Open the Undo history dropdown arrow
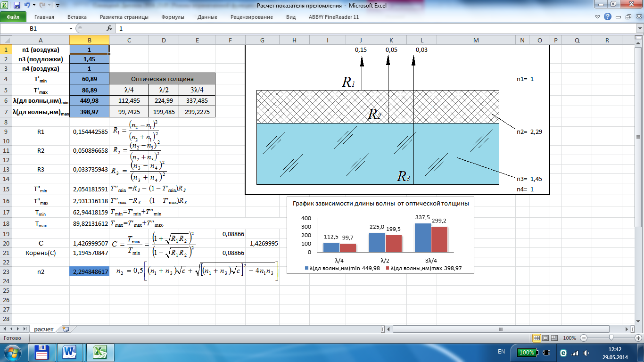This screenshot has height=362, width=644. [x=33, y=6]
